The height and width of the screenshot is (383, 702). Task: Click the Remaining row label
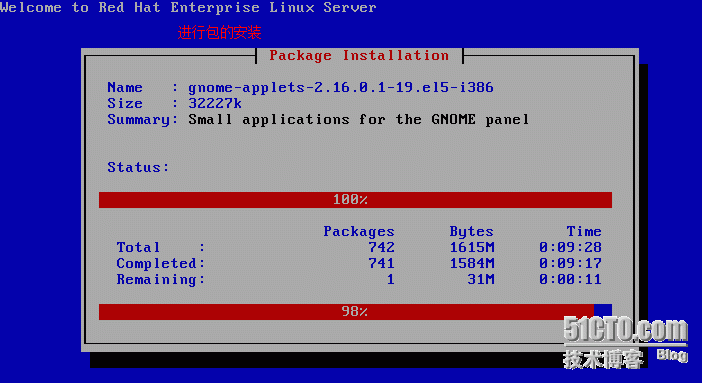161,280
